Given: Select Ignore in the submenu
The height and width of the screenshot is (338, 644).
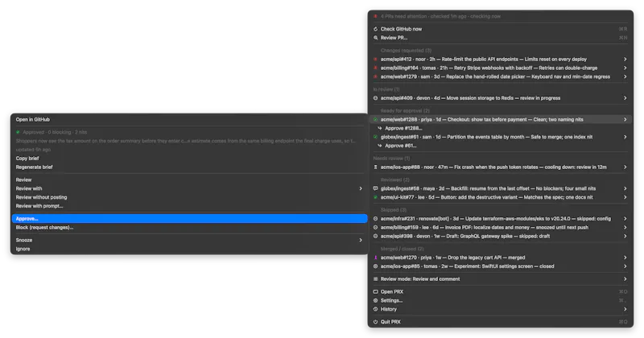Looking at the screenshot, I should 189,249.
